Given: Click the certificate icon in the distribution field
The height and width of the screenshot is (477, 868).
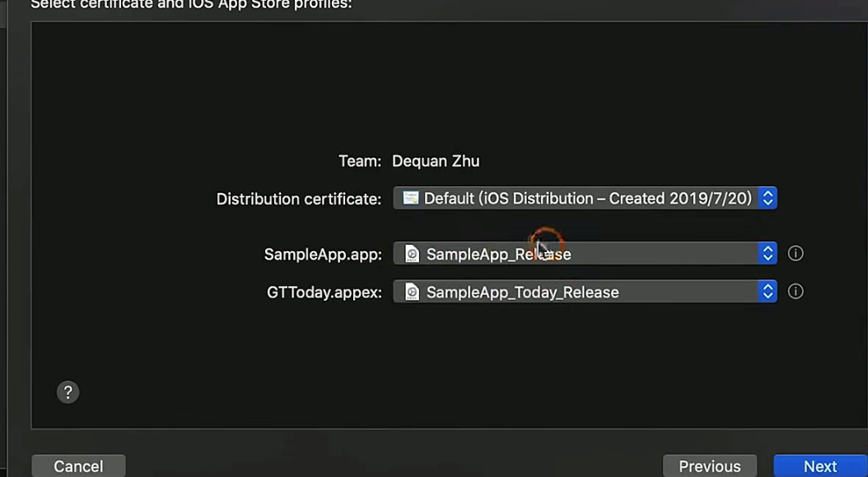Looking at the screenshot, I should [410, 199].
